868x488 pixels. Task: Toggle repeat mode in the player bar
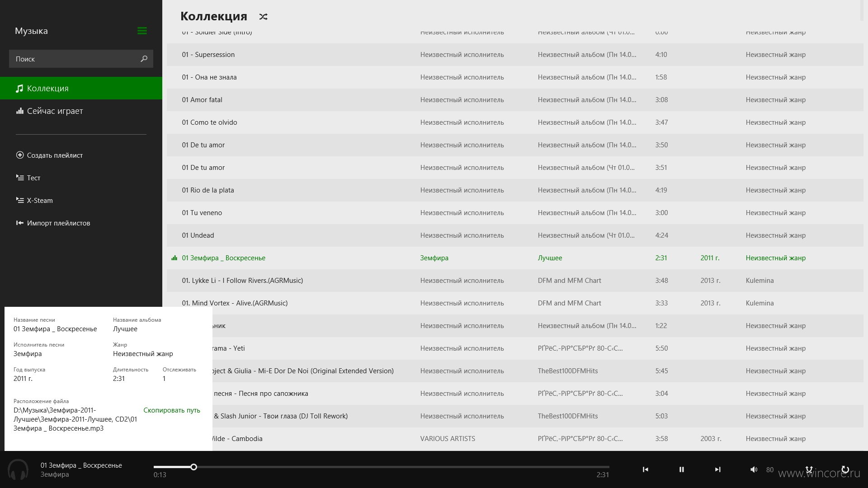pyautogui.click(x=845, y=469)
